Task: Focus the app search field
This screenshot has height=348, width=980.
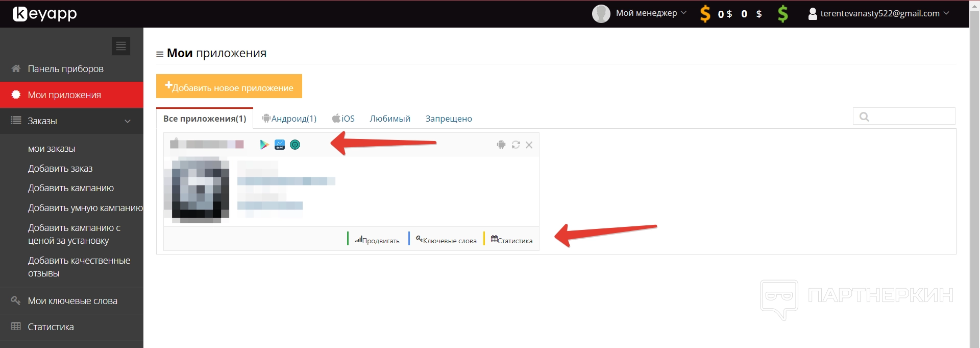Action: (x=904, y=117)
